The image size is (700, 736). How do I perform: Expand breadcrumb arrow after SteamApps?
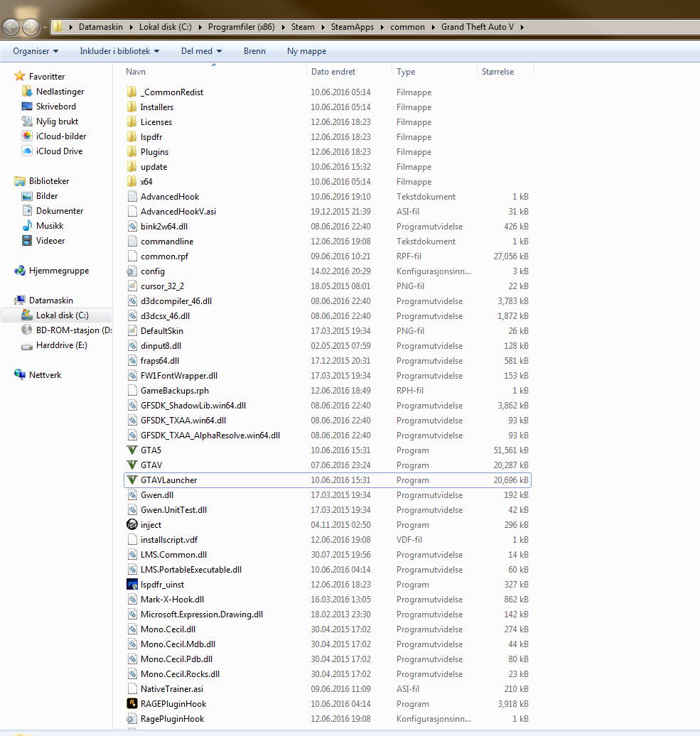pyautogui.click(x=382, y=27)
